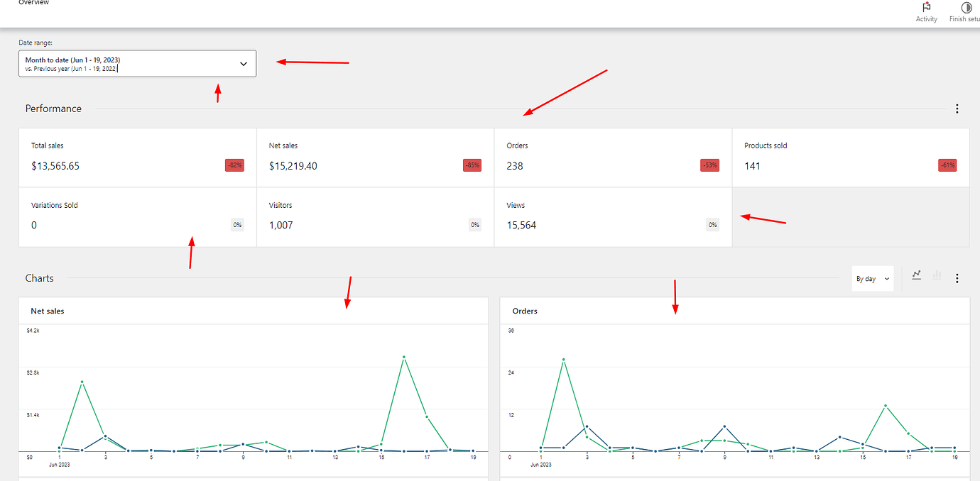
Task: Click the Overview page heading
Action: (33, 4)
